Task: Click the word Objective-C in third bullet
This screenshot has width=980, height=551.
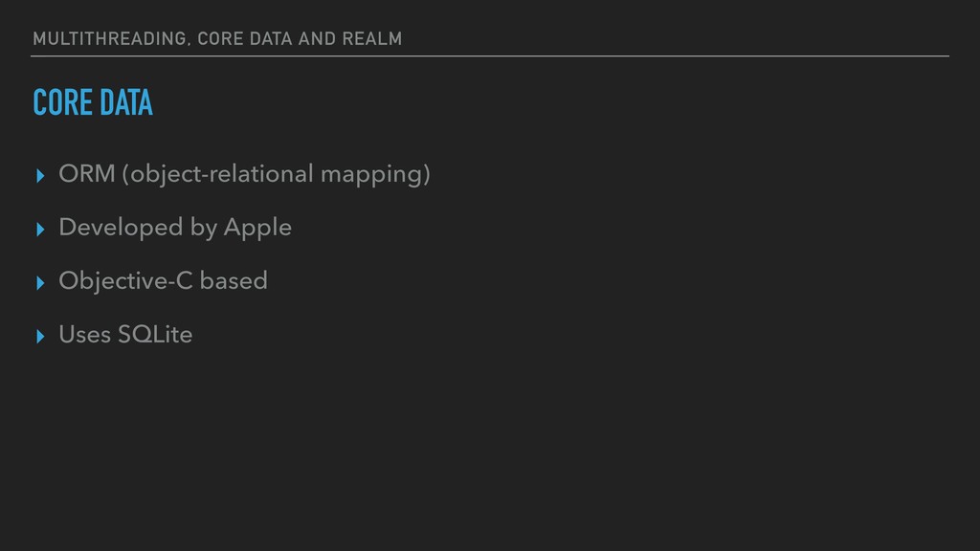Action: pyautogui.click(x=125, y=281)
